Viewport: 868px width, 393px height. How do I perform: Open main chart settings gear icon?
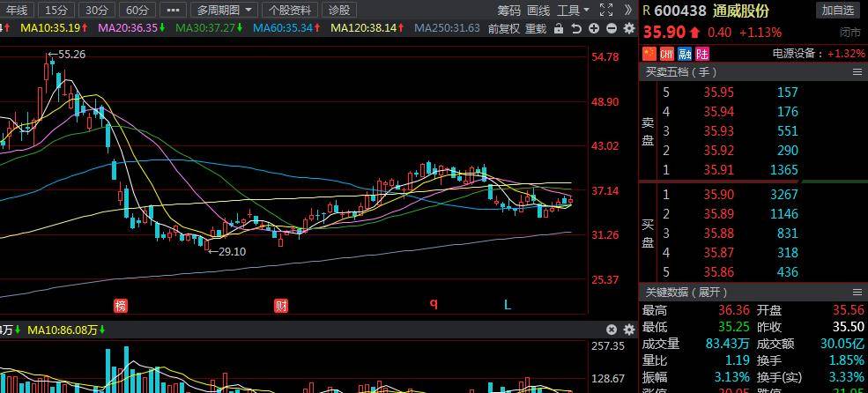[x=627, y=28]
